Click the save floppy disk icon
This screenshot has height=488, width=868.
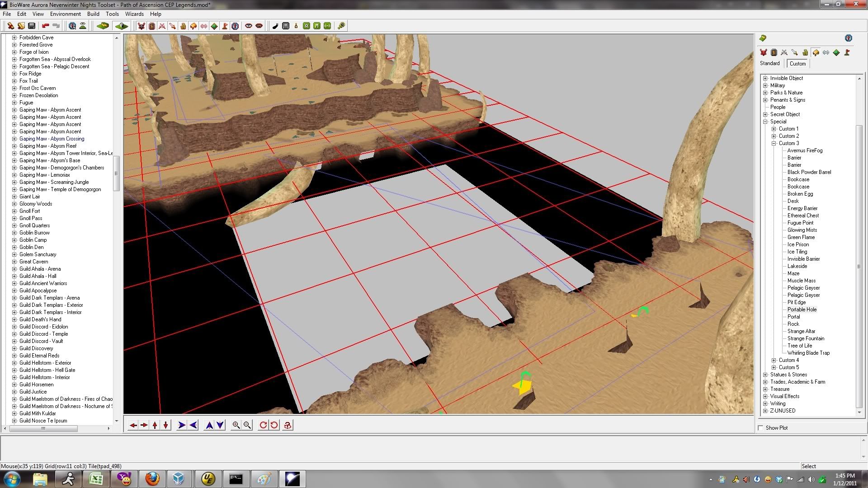click(32, 26)
